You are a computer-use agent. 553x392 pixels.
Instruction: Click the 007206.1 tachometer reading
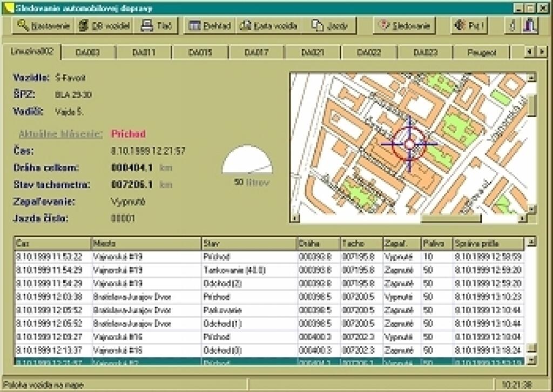[132, 185]
